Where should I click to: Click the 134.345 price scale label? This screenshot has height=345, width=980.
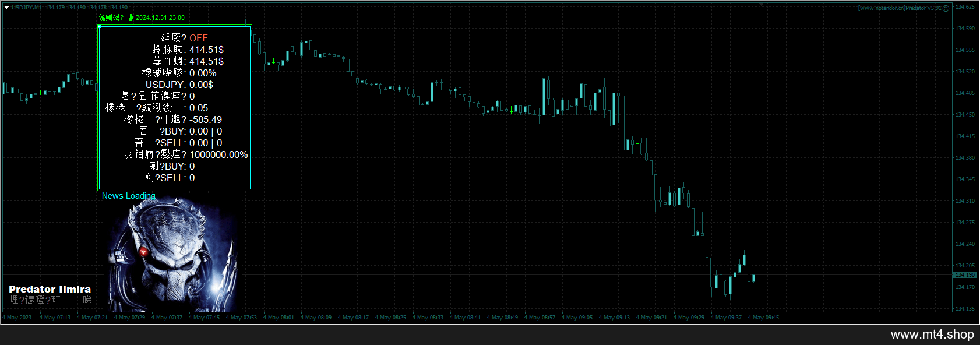965,179
